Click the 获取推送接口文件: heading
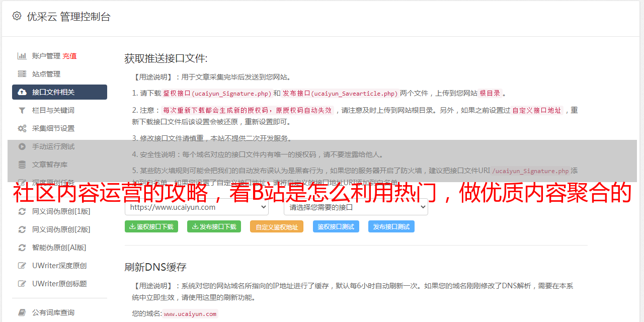This screenshot has width=644, height=322. 166,58
